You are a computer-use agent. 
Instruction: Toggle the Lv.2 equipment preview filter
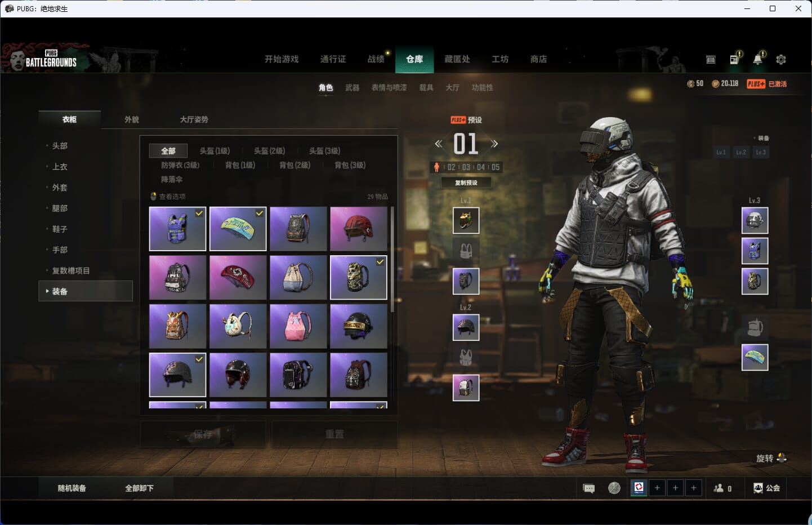click(741, 152)
